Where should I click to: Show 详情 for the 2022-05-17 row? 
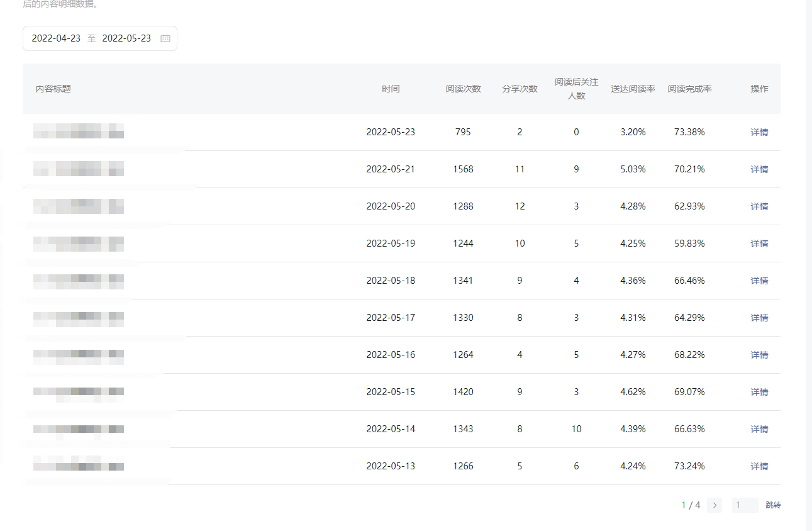pyautogui.click(x=759, y=318)
